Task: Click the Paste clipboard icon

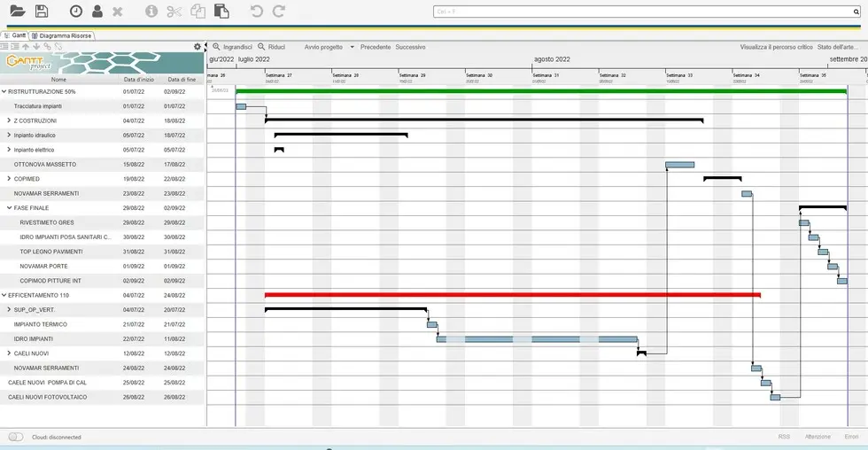Action: pos(221,12)
